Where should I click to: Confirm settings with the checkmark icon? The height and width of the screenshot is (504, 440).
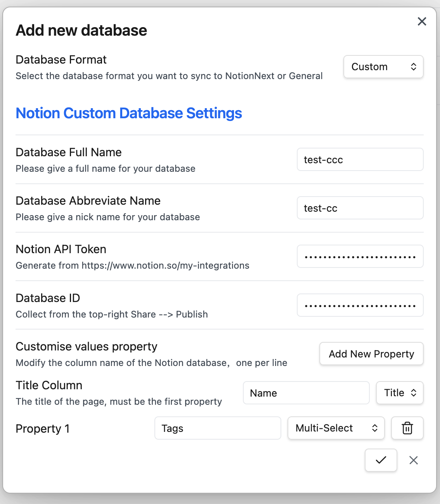pos(381,460)
